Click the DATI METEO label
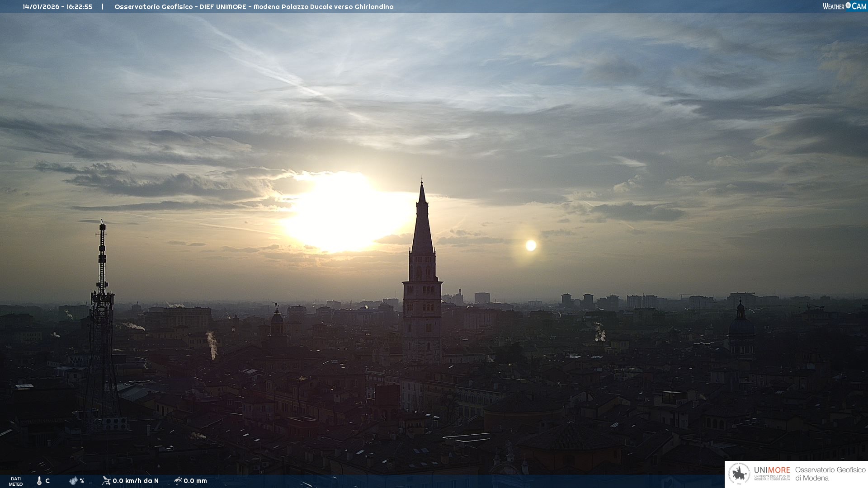Viewport: 868px width, 488px height. click(x=16, y=481)
